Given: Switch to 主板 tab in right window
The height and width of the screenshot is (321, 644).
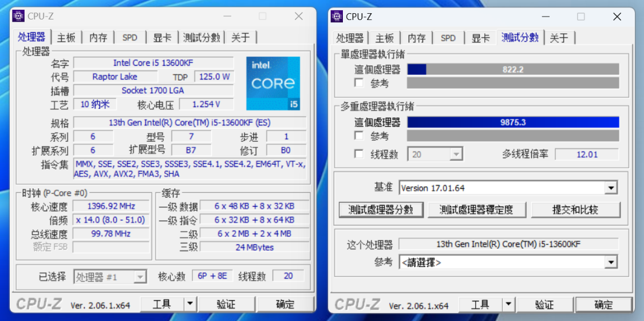Looking at the screenshot, I should tap(385, 38).
